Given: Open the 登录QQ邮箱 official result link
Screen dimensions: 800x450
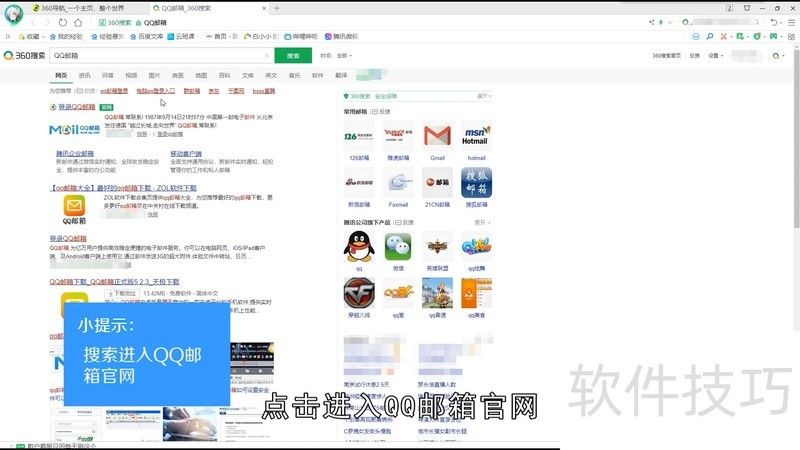Looking at the screenshot, I should (x=77, y=107).
